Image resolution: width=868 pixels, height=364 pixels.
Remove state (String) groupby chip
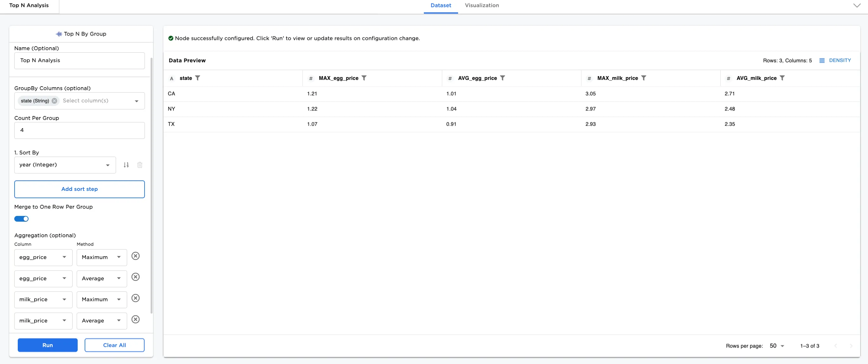(54, 101)
